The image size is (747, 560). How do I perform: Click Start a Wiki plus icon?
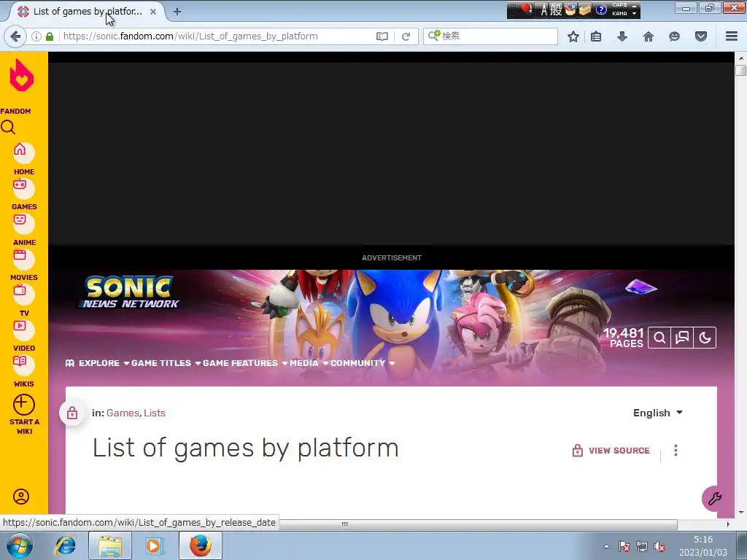23,405
